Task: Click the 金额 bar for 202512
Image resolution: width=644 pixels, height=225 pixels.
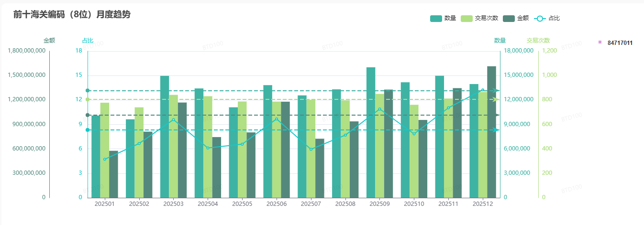Action: [x=491, y=132]
